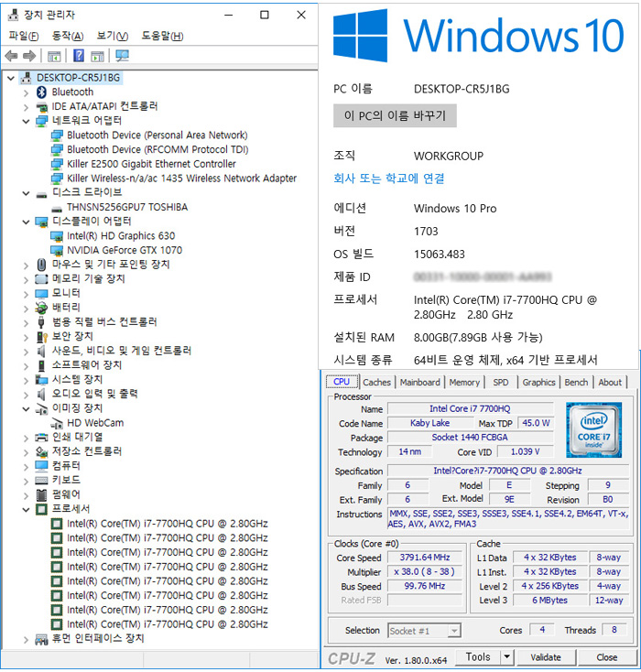Click the Windows 10 Pro edition text
Screen dimensions: 641x672
pos(455,209)
